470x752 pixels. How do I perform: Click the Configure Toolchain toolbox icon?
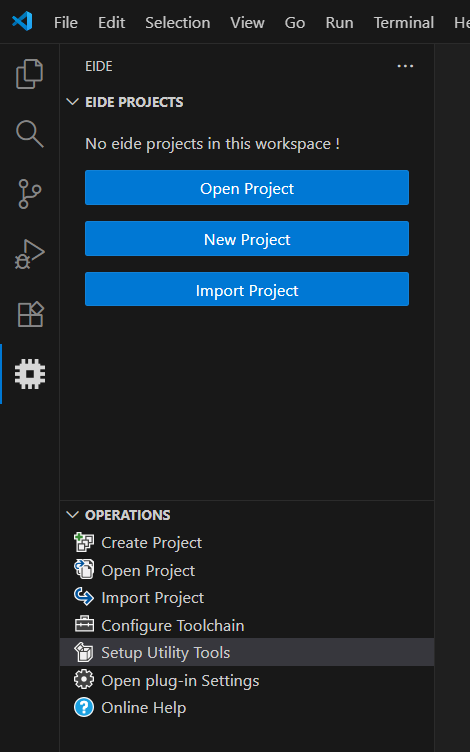pyautogui.click(x=84, y=625)
